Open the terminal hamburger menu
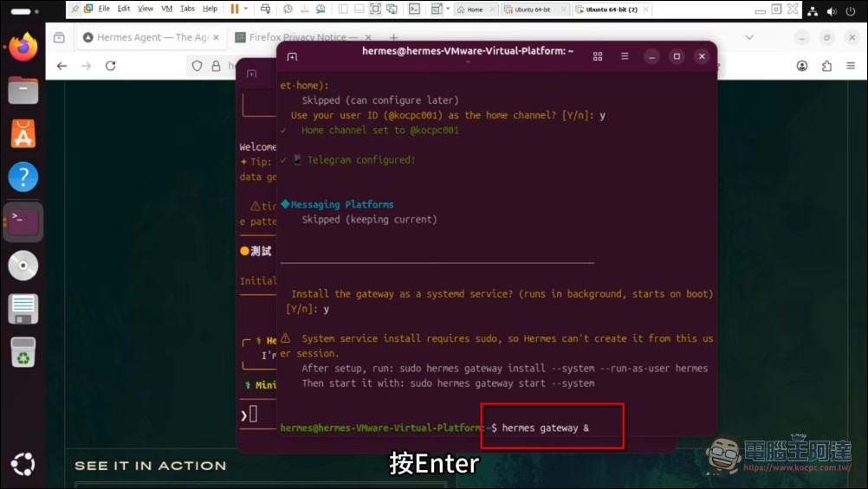The image size is (868, 489). [625, 56]
